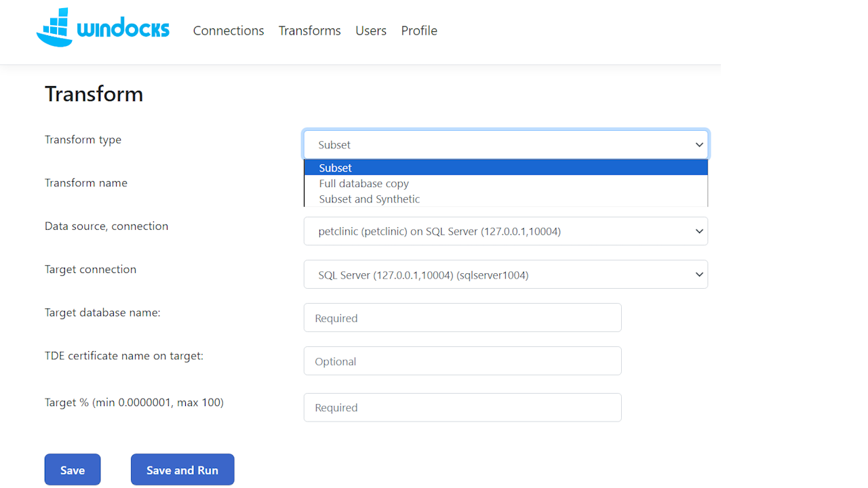
Task: Navigate to Profile
Action: pos(419,30)
